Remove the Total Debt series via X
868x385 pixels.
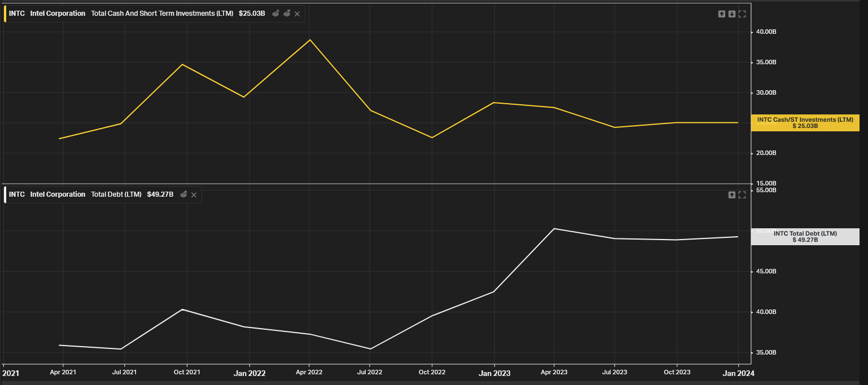[x=194, y=194]
